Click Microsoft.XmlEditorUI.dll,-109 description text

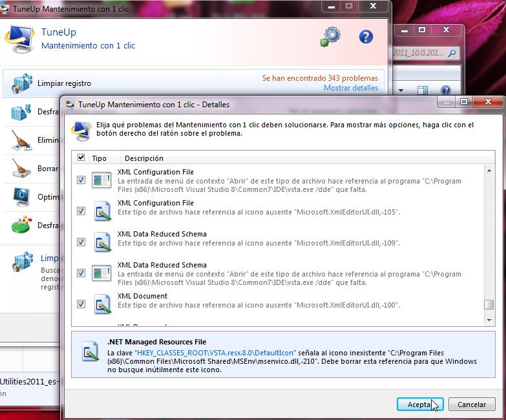coord(258,243)
